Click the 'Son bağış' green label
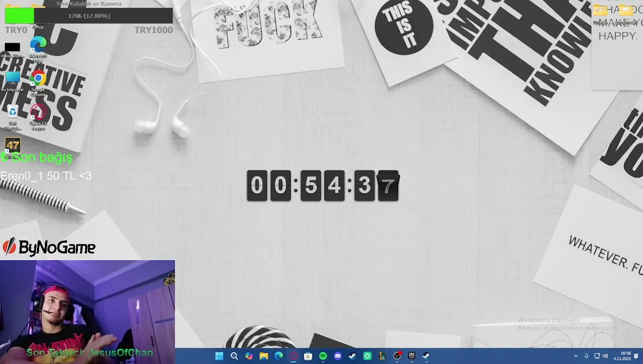The width and height of the screenshot is (643, 364). click(x=38, y=158)
